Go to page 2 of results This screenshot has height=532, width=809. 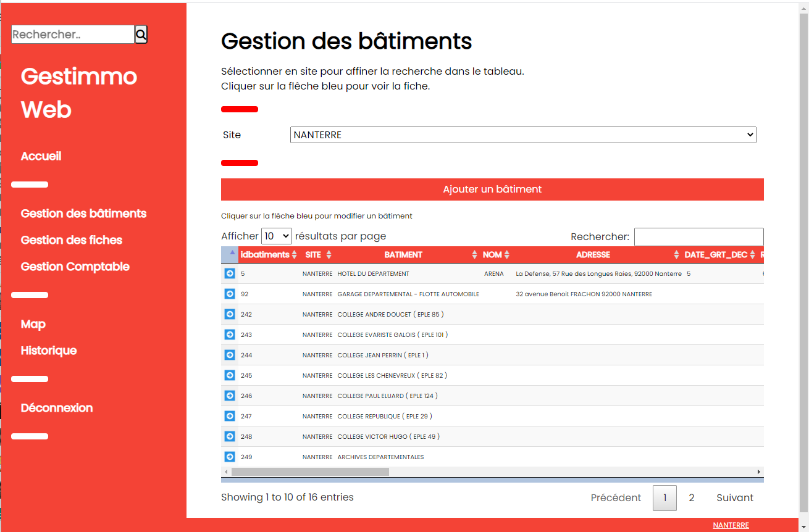pyautogui.click(x=691, y=497)
